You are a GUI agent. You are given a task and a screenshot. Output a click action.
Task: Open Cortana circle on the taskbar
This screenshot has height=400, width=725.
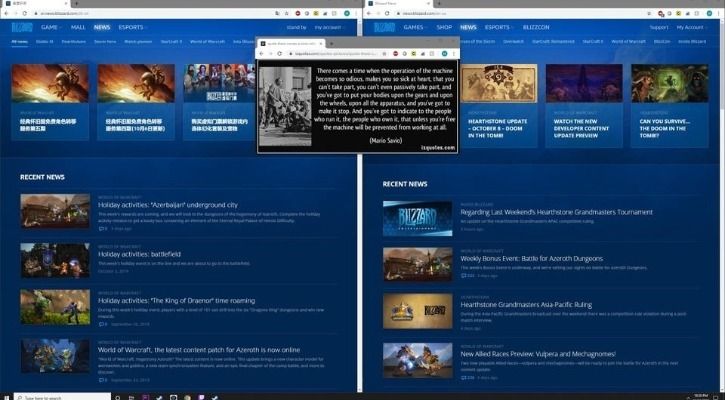tap(118, 397)
